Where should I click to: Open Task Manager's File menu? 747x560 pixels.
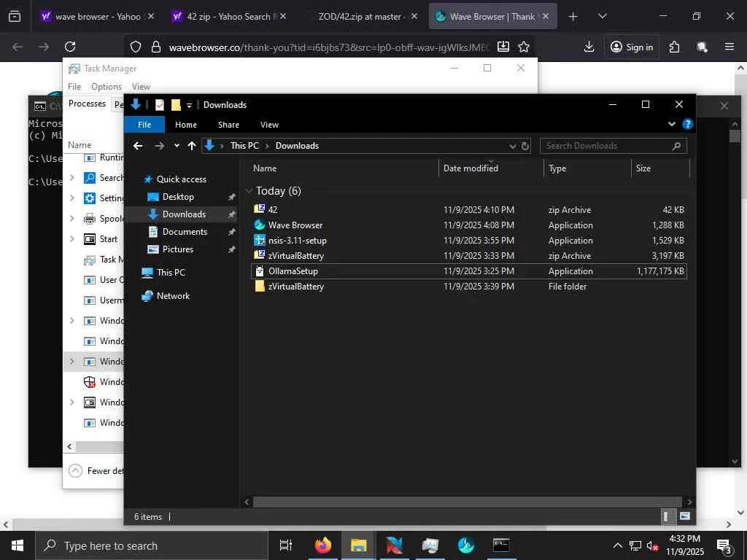74,87
